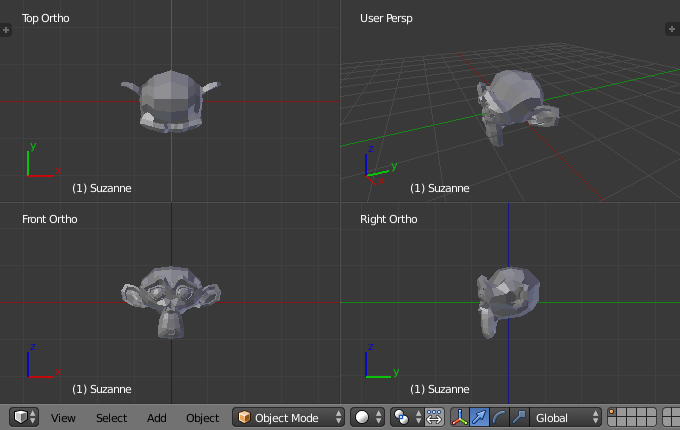Select the scale manipulator icon
Image resolution: width=680 pixels, height=430 pixels.
coord(520,417)
